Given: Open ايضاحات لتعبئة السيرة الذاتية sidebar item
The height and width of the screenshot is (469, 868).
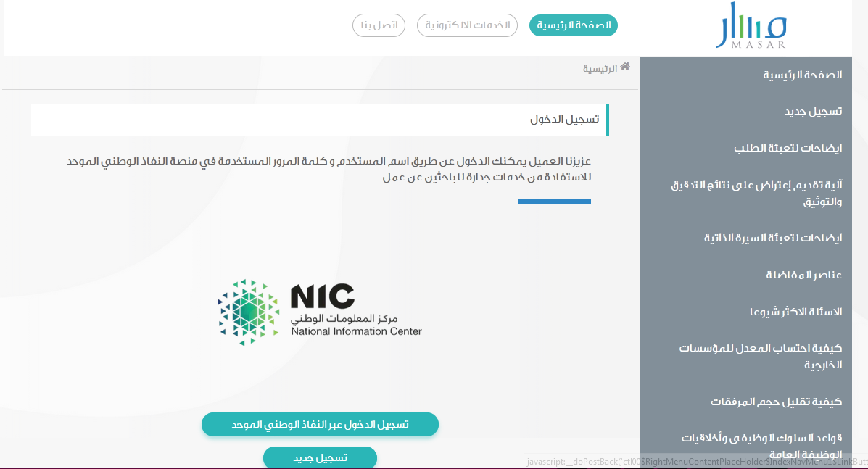Looking at the screenshot, I should (x=773, y=238).
